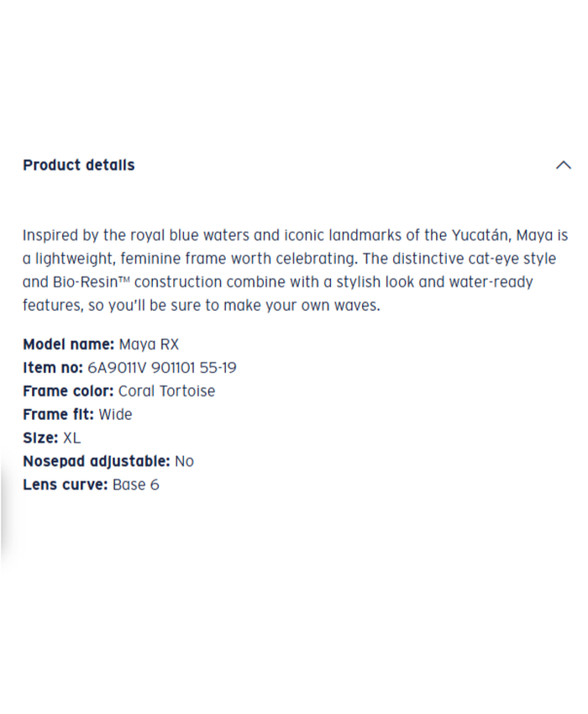Select the XL size value
The height and width of the screenshot is (714, 588).
(71, 438)
